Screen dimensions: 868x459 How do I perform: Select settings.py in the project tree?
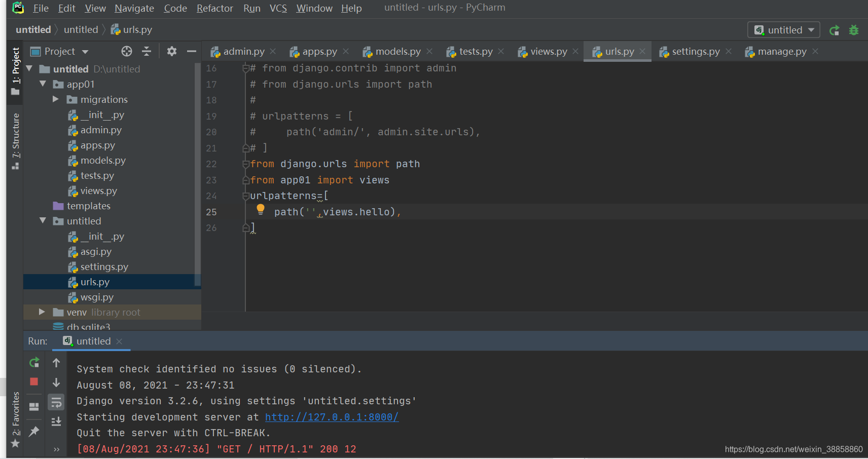click(x=104, y=266)
